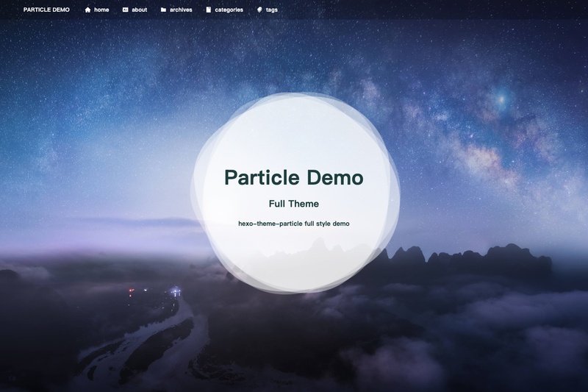
Task: Click the Full Theme subtitle
Action: click(x=294, y=204)
